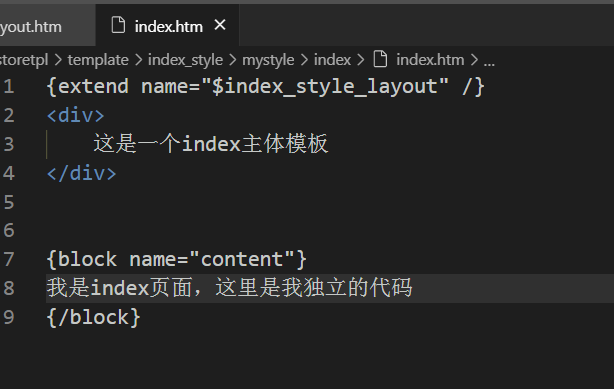Close the index.htm tab
614x389 pixels.
tap(220, 25)
